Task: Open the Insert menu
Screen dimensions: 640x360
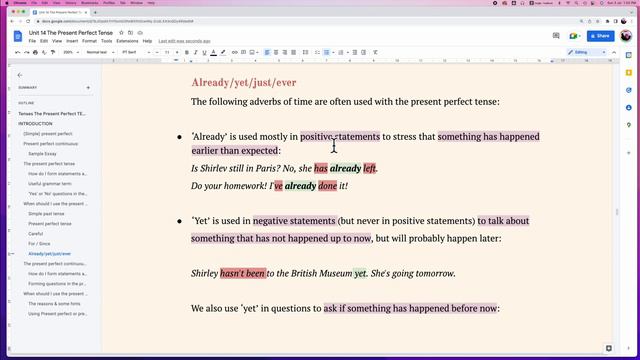Action: 72,41
